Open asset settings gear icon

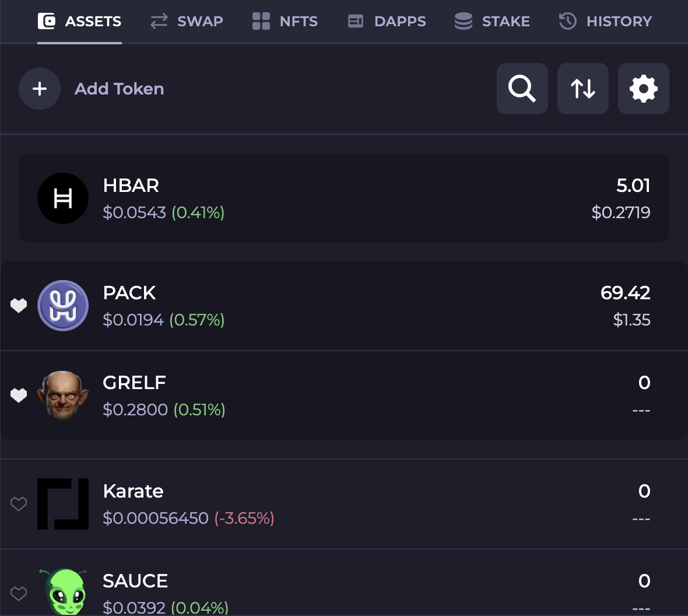[x=643, y=89]
